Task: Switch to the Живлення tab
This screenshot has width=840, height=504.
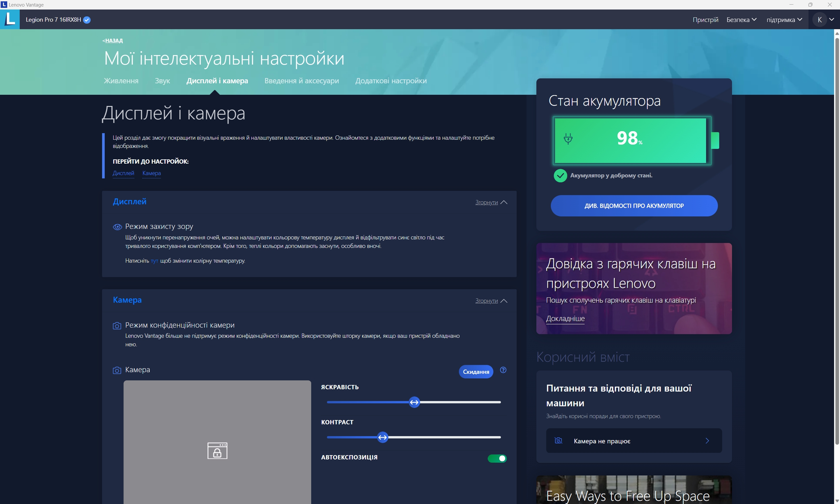Action: click(121, 81)
